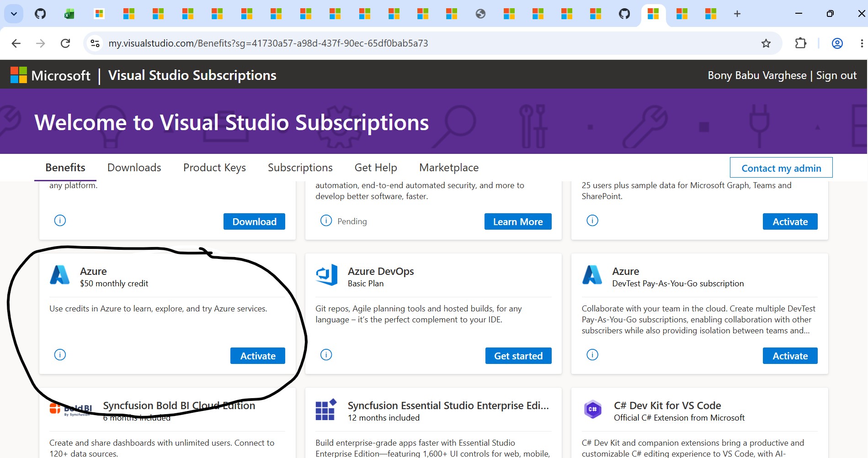Open the Get Help tab
This screenshot has height=458, width=868.
376,168
